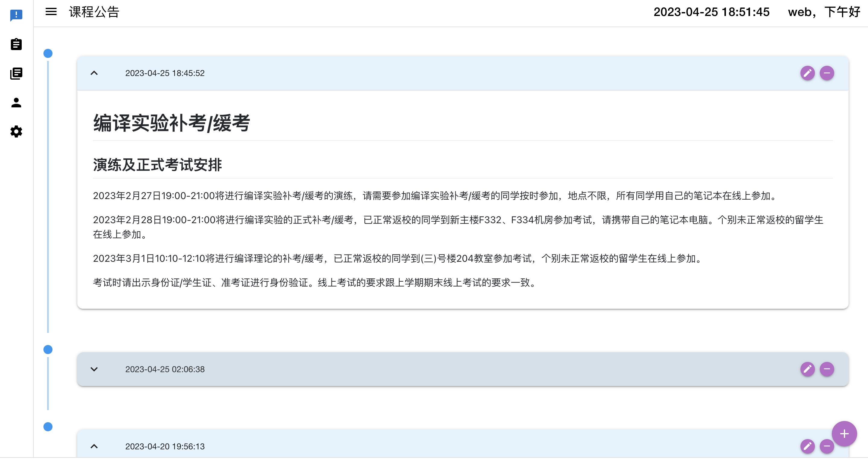Delete the 2023-04-25 02:06:38 announcement
Screen dimensions: 868x459
[828, 369]
